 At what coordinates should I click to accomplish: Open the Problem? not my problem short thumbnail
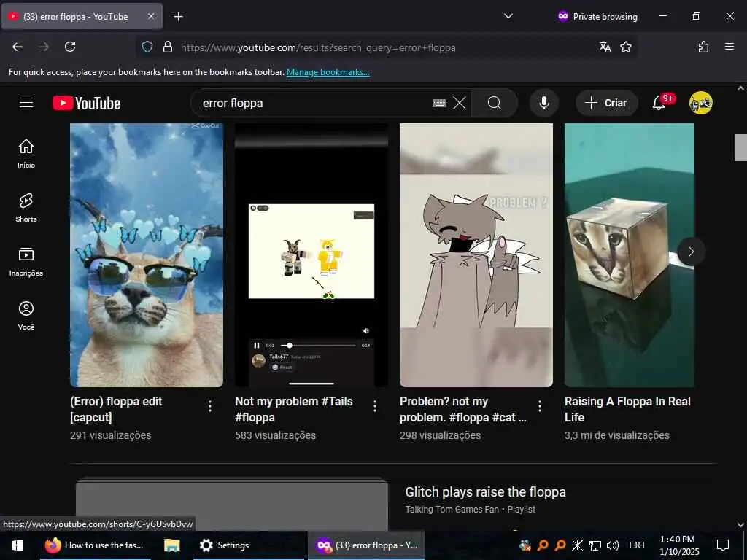point(476,254)
